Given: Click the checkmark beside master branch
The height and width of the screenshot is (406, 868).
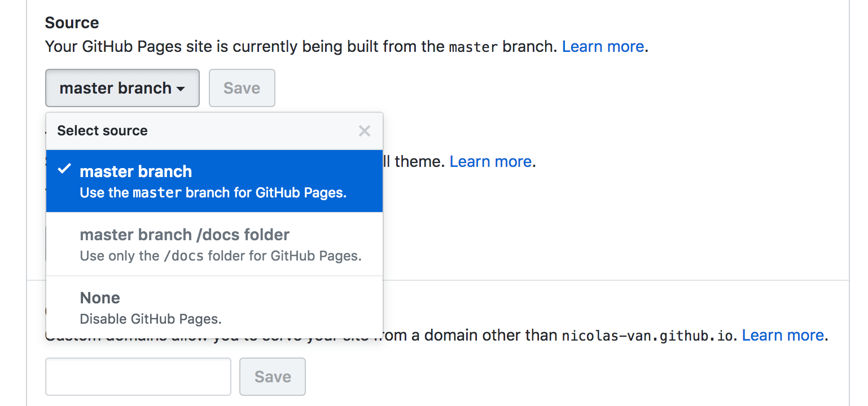Looking at the screenshot, I should (65, 167).
